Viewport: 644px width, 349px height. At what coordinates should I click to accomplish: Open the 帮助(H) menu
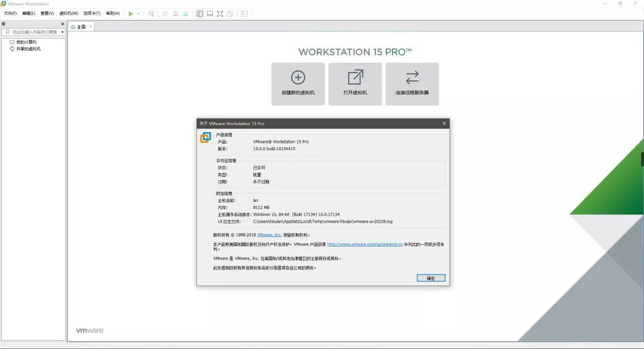tap(113, 14)
